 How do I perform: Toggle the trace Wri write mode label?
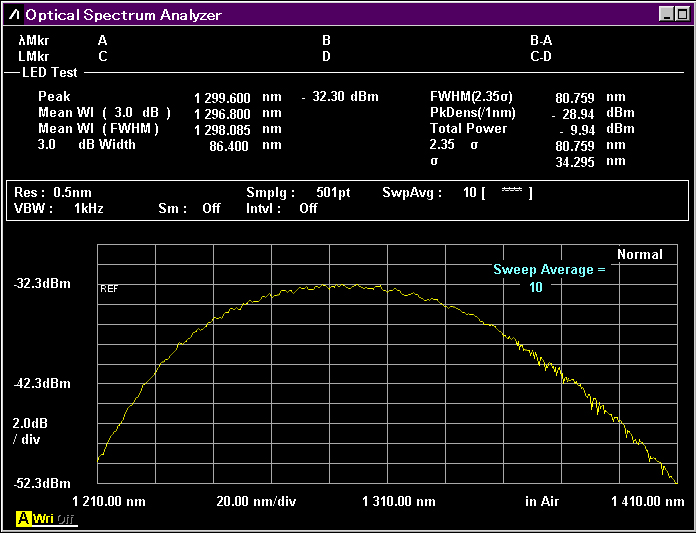point(43,519)
